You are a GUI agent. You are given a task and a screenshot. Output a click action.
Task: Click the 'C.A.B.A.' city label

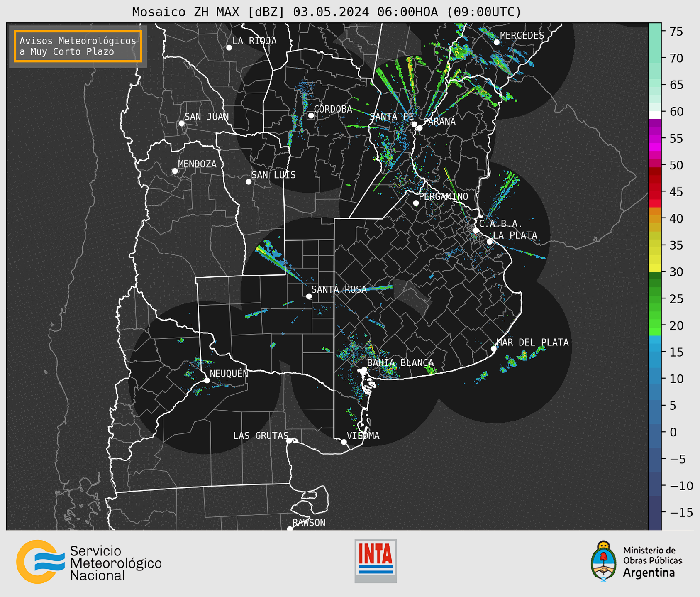(501, 224)
